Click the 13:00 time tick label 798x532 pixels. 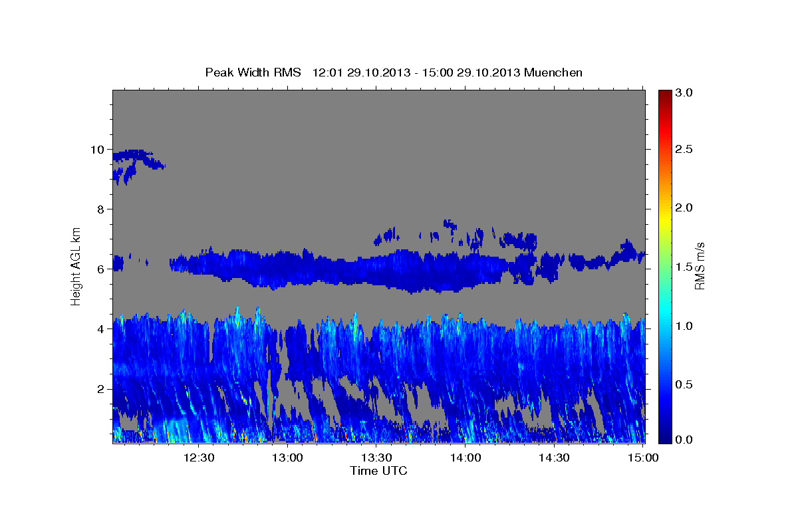click(x=287, y=458)
